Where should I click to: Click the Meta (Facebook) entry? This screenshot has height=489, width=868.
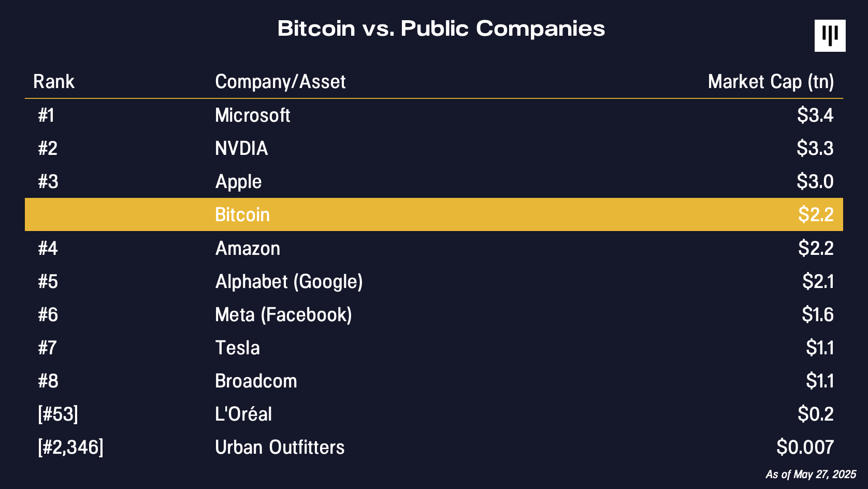(x=283, y=315)
